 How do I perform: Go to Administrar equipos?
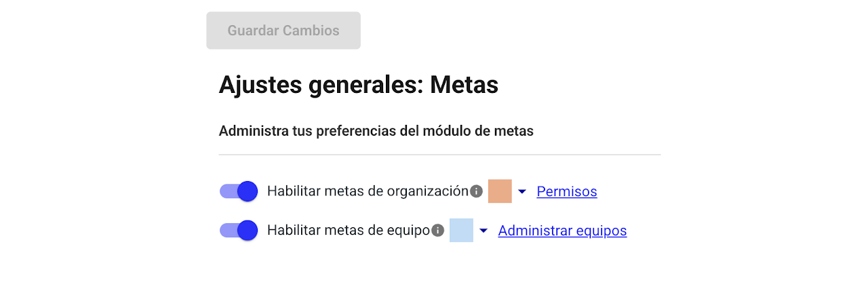(562, 231)
